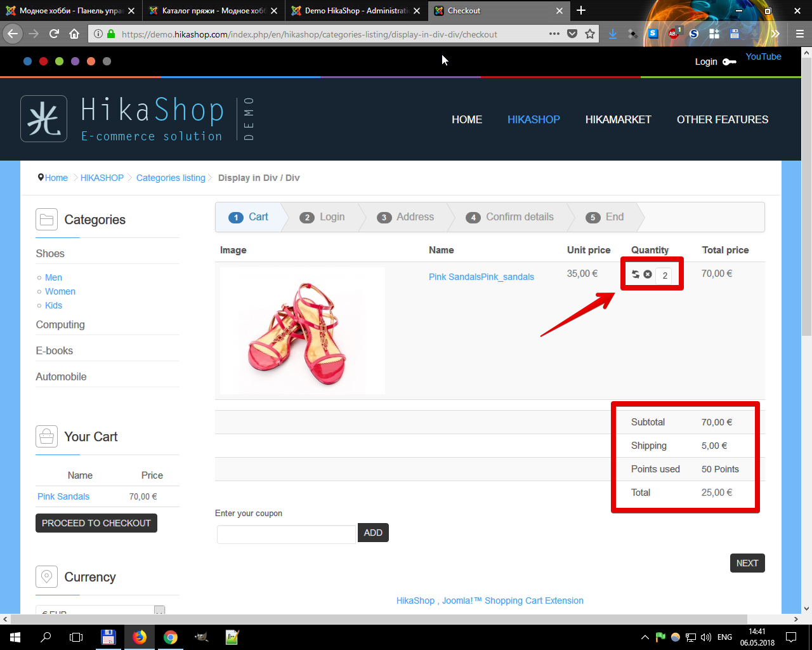Click the Pink Sandals product thumbnail

point(303,331)
